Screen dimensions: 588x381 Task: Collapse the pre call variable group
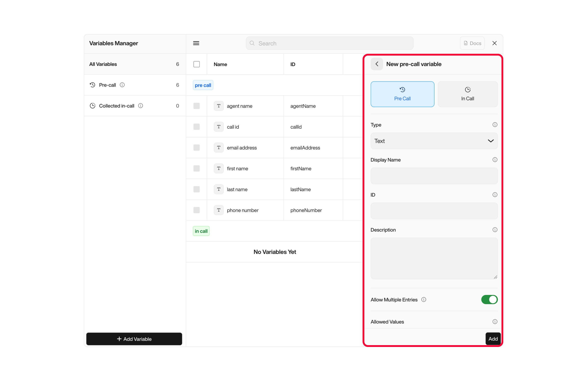coord(203,85)
